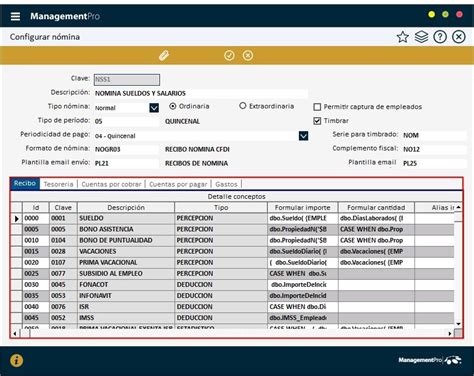
Task: Sort by the Clave column header
Action: (x=63, y=207)
